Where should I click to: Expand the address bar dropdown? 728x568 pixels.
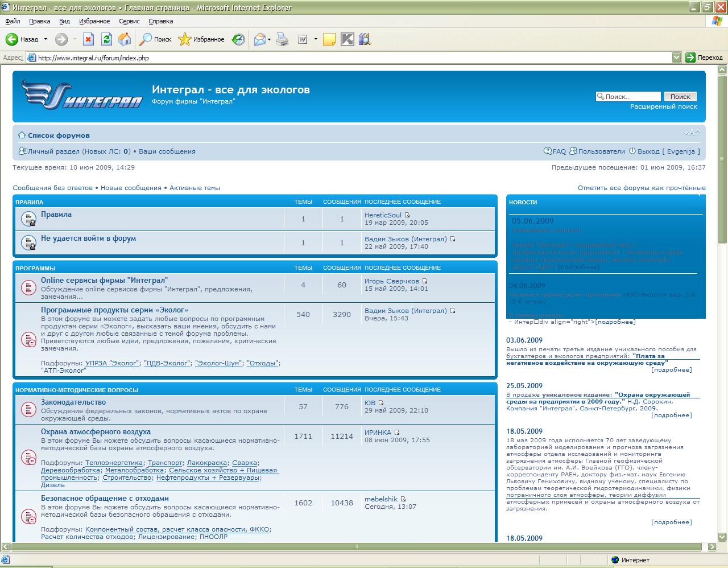[x=676, y=57]
